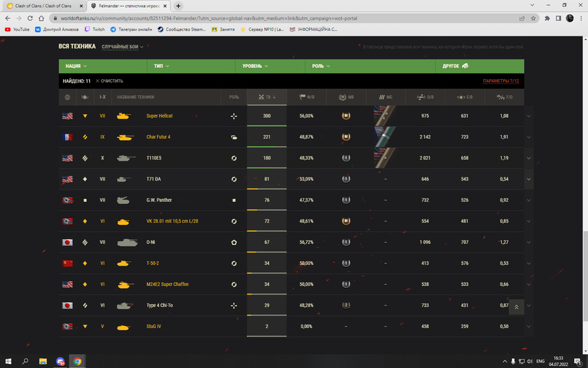The height and width of the screenshot is (368, 588).
Task: Open the Нация filter dropdown
Action: (x=103, y=66)
